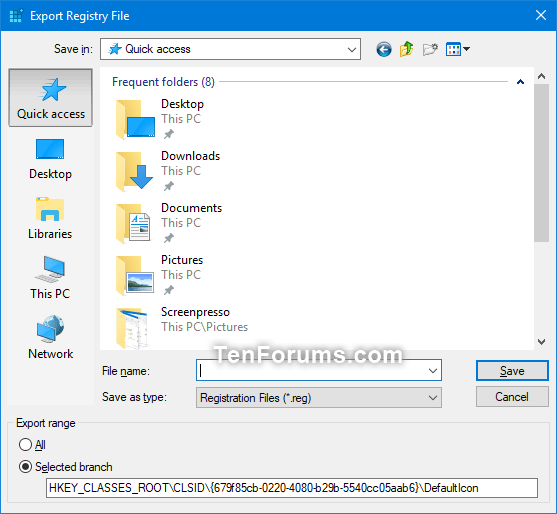Select Network in the places bar
The width and height of the screenshot is (557, 514).
coord(50,337)
